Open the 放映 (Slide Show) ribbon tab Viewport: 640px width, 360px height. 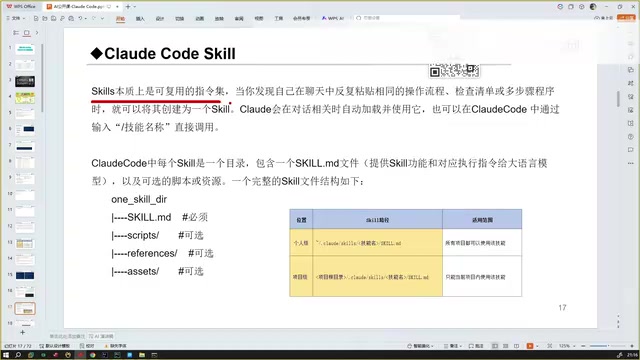coord(219,18)
